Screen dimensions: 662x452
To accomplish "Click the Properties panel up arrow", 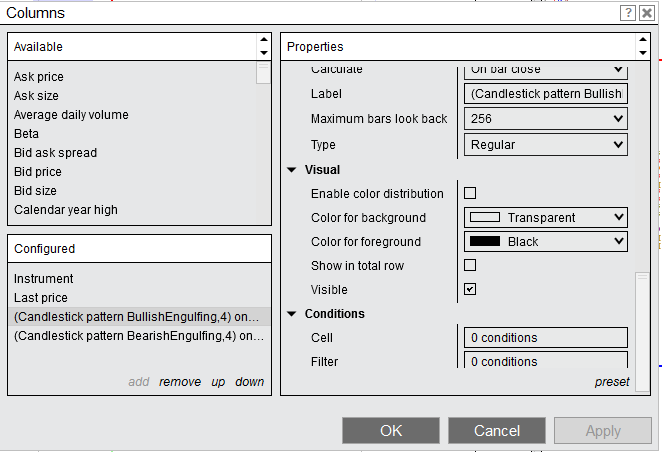I will (x=643, y=40).
